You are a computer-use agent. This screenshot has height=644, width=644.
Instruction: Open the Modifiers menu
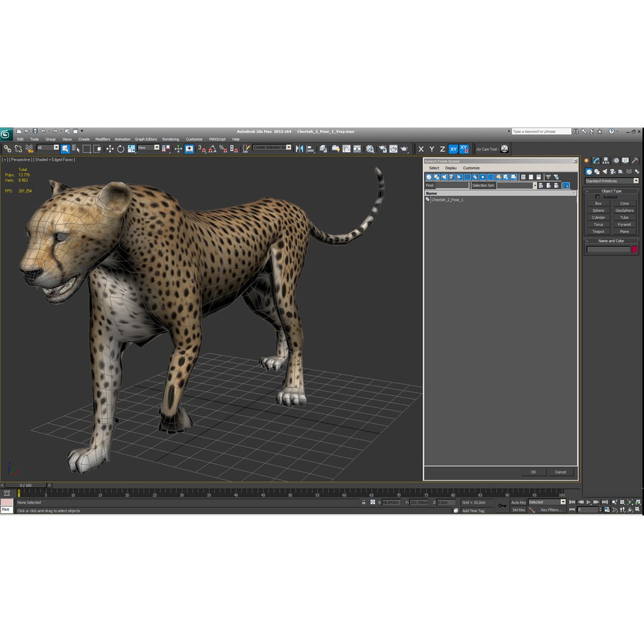[x=103, y=139]
